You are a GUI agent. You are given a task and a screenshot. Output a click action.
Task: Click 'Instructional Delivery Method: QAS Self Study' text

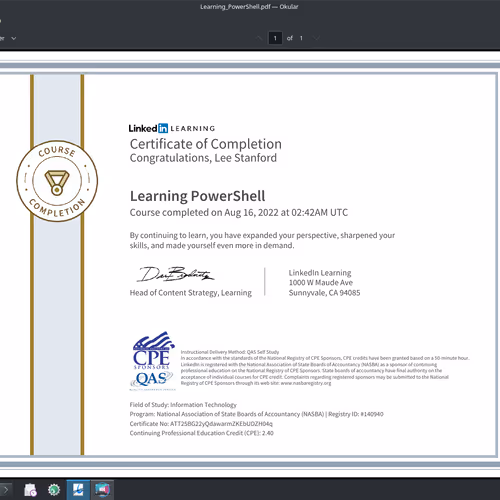coord(230,352)
